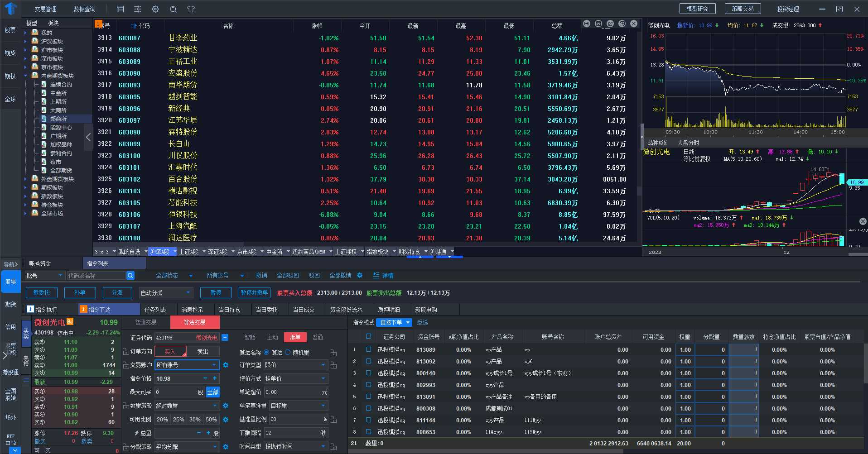The height and width of the screenshot is (454, 868).
Task: Open the 批号 dropdown
Action: tap(44, 275)
